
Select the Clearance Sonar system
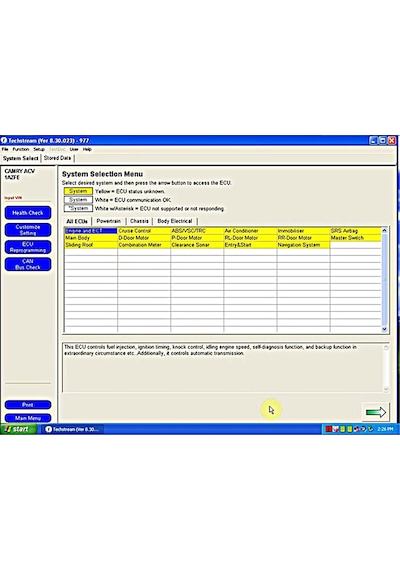click(197, 245)
